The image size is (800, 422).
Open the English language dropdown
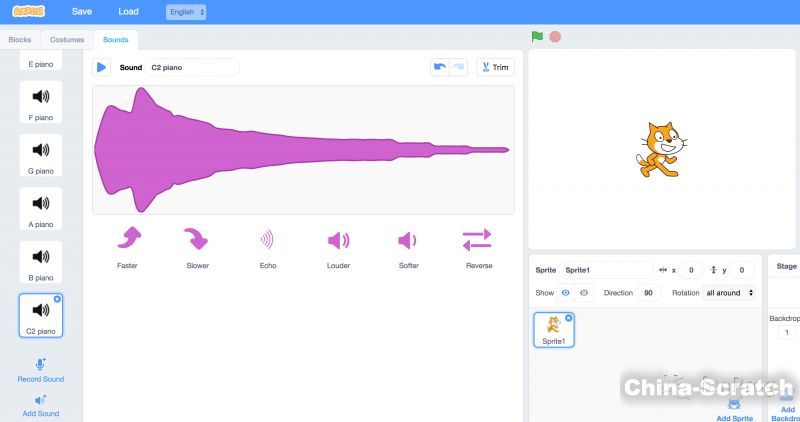point(186,12)
